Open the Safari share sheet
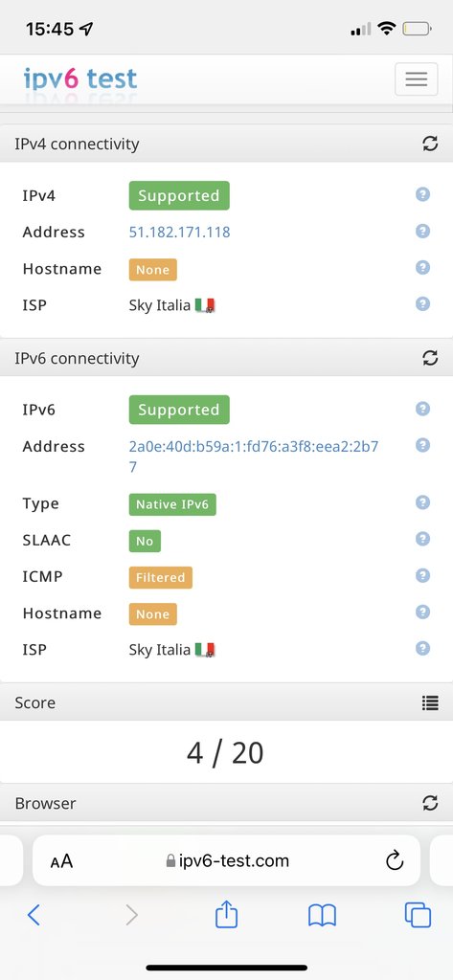453x980 pixels. (226, 914)
